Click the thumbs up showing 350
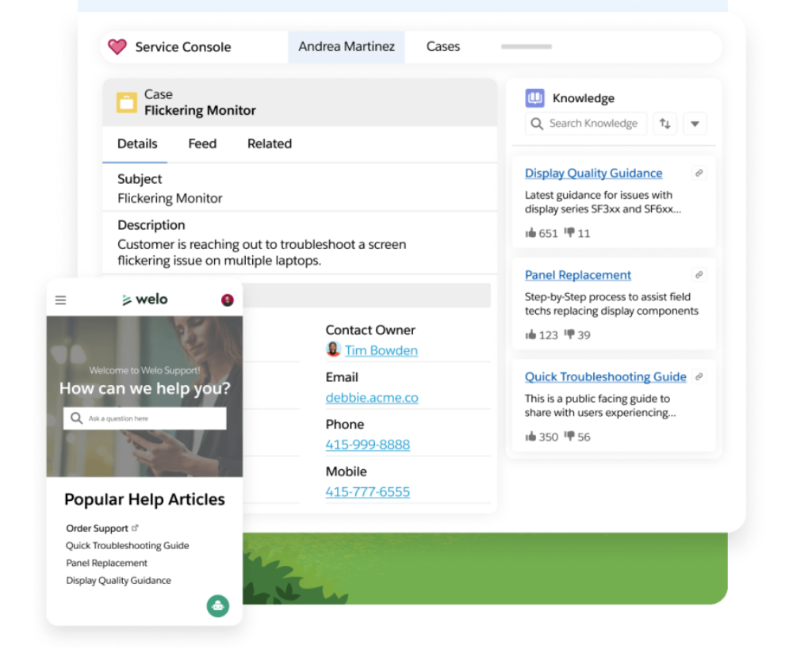This screenshot has width=812, height=649. pos(530,437)
